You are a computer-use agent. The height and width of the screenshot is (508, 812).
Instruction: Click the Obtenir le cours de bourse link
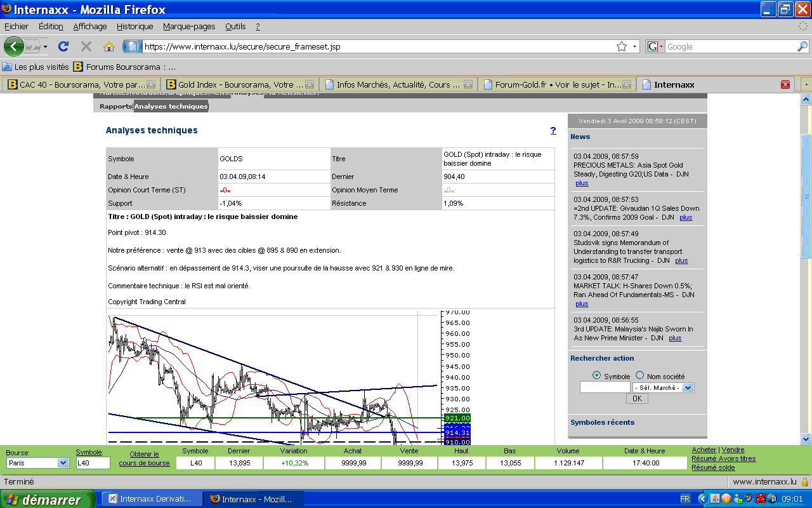click(x=144, y=458)
